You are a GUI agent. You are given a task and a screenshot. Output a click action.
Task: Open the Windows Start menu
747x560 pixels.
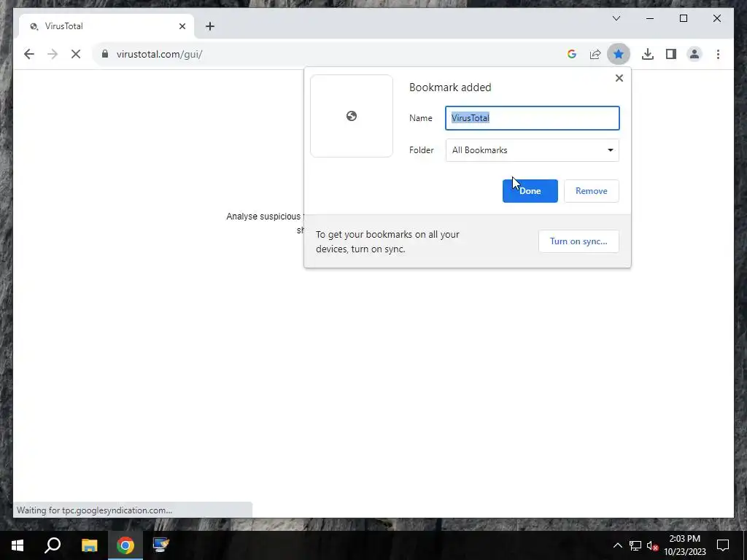18,545
